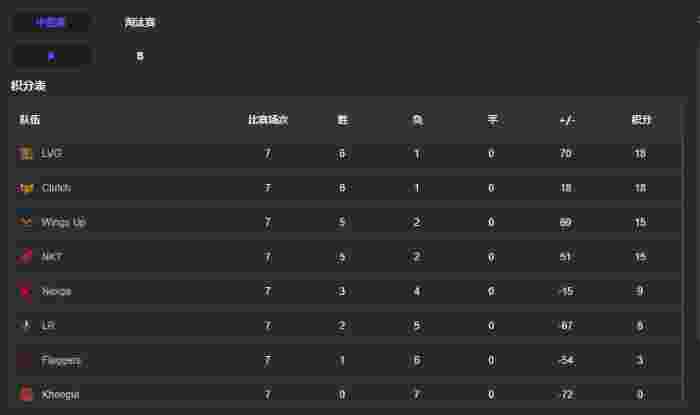The height and width of the screenshot is (415, 700).
Task: Click the Clutch team name
Action: coord(56,188)
